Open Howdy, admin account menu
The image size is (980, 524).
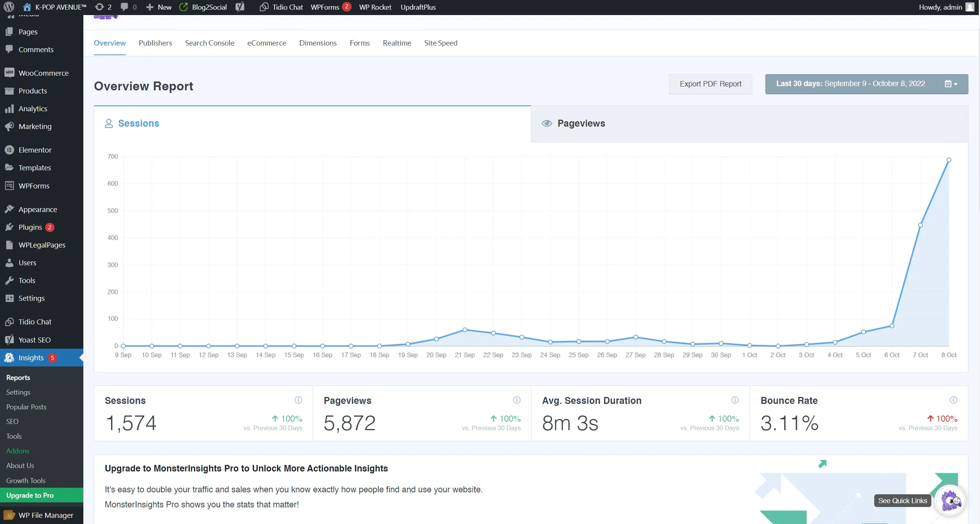[946, 7]
